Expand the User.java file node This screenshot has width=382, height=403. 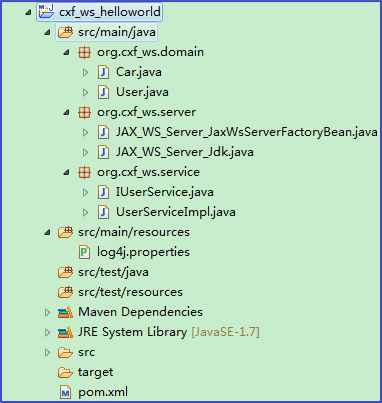pos(85,92)
